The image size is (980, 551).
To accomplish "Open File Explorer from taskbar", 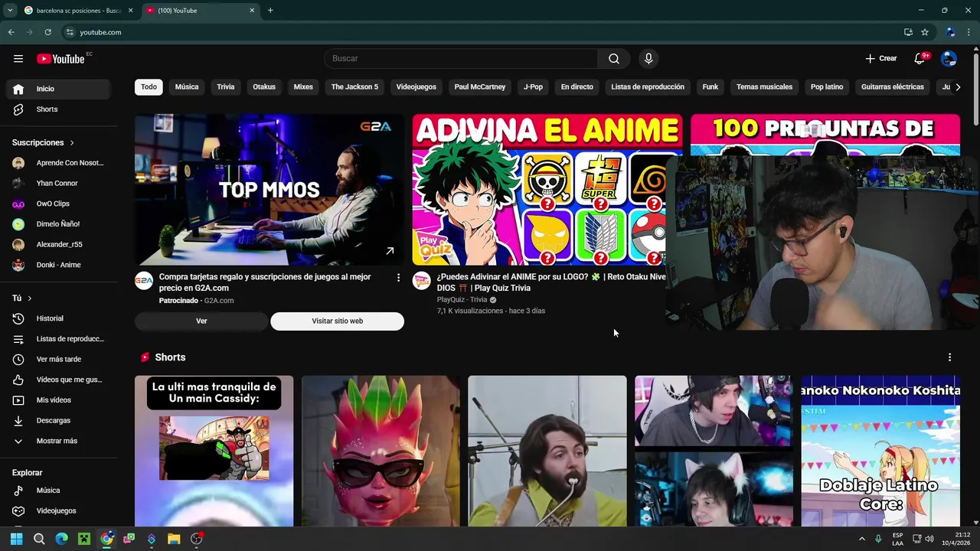I will tap(174, 539).
